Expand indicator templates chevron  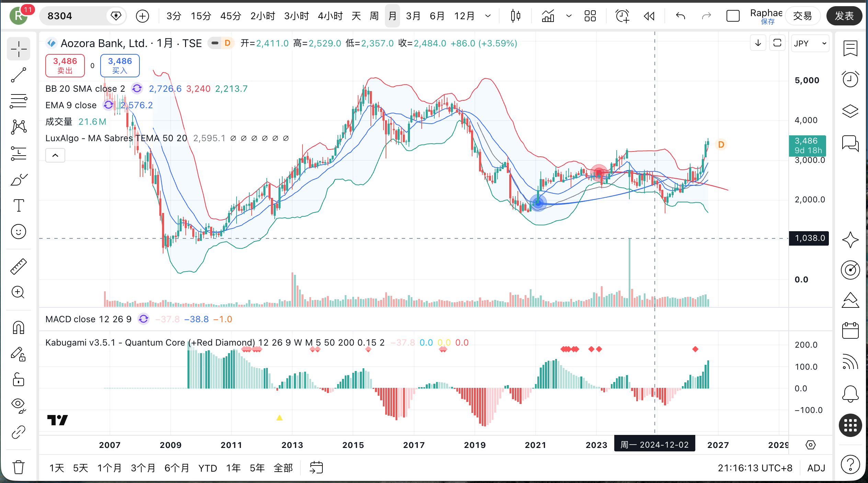coord(569,16)
